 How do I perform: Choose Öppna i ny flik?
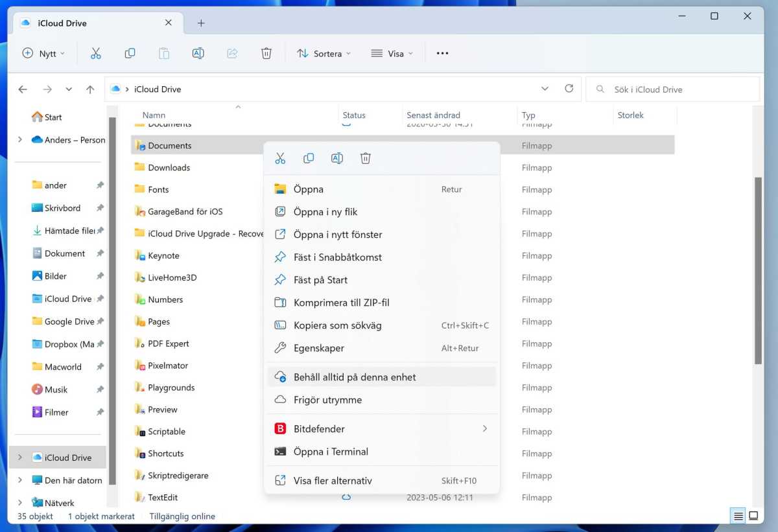[x=381, y=212]
